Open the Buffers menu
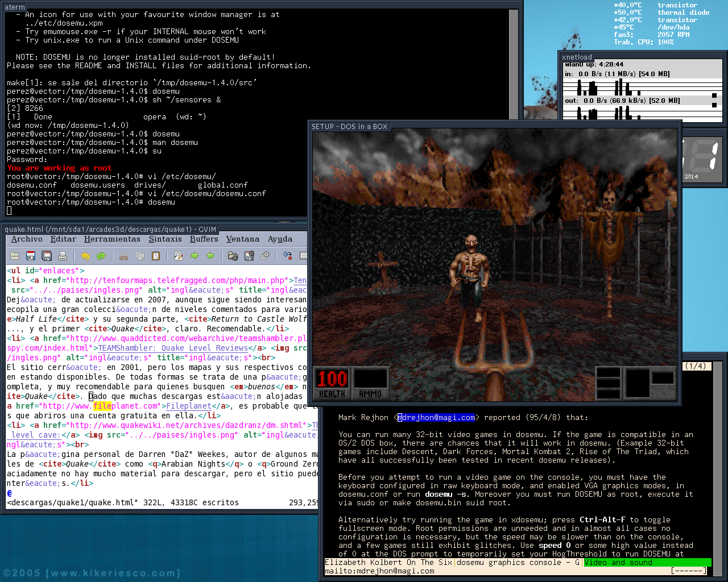Viewport: 728px width, 582px height. pyautogui.click(x=204, y=239)
